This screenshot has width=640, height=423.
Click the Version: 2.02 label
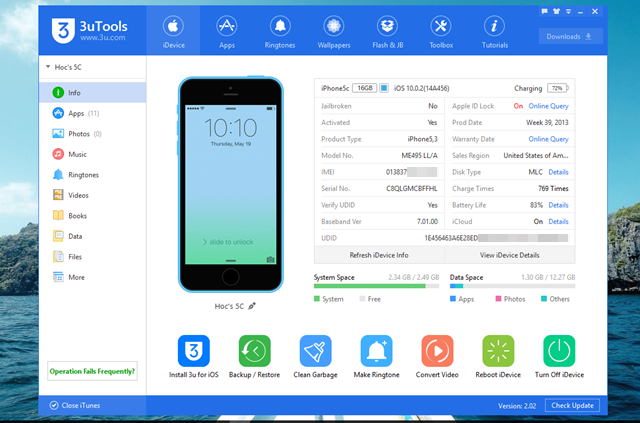[x=517, y=406]
